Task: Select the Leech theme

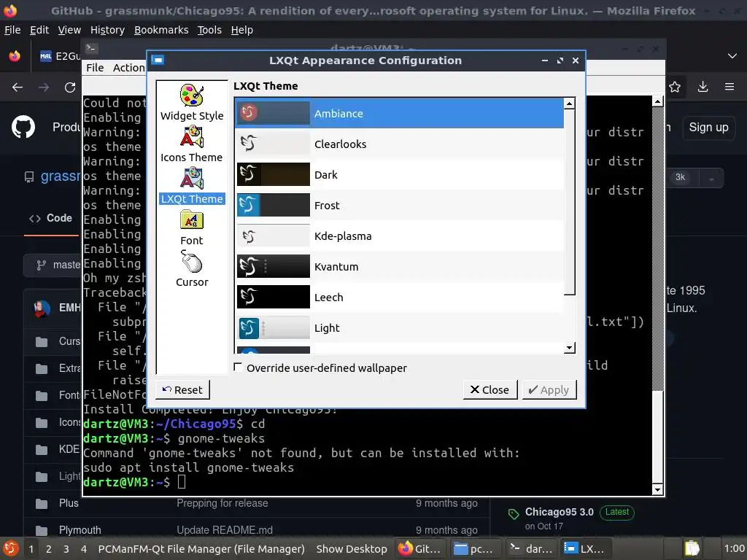Action: click(x=399, y=297)
